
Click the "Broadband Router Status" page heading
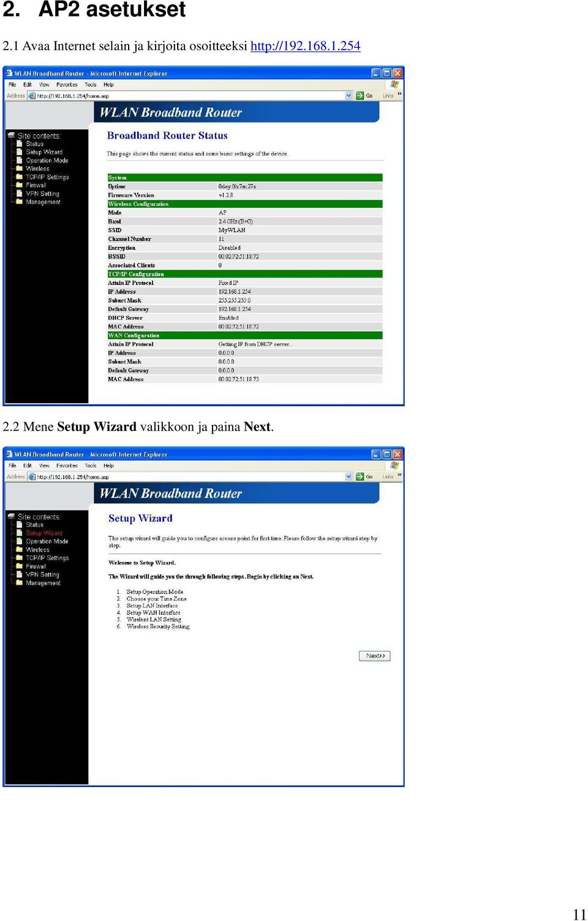point(167,135)
